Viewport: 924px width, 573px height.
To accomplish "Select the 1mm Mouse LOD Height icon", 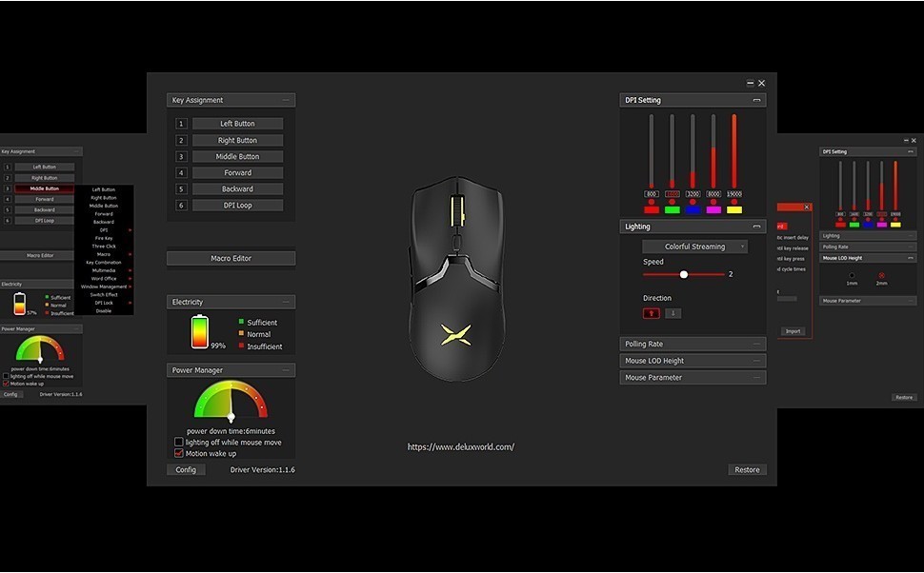I will point(852,275).
